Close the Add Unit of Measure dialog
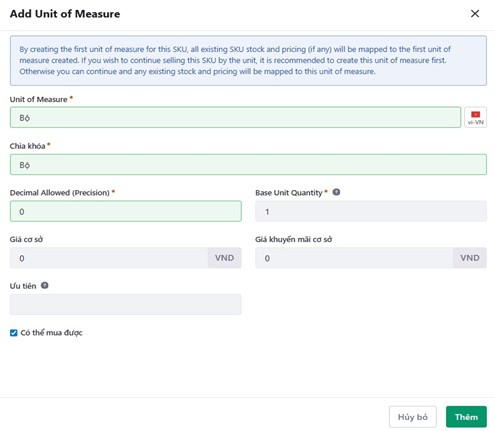Screen dimensions: 495x431 (475, 14)
